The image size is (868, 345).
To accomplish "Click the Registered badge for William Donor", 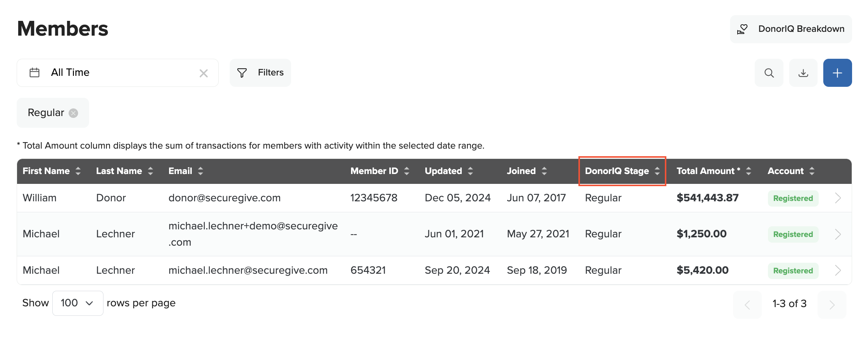I will [793, 198].
